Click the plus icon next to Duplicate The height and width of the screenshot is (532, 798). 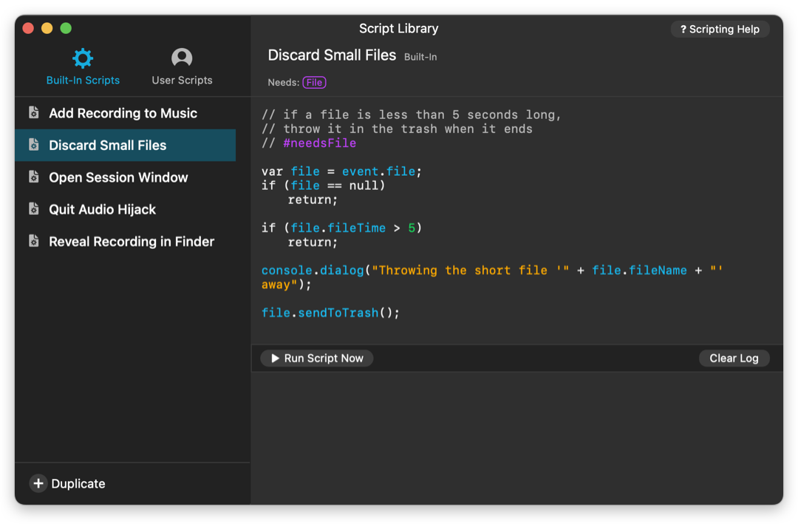pos(38,483)
